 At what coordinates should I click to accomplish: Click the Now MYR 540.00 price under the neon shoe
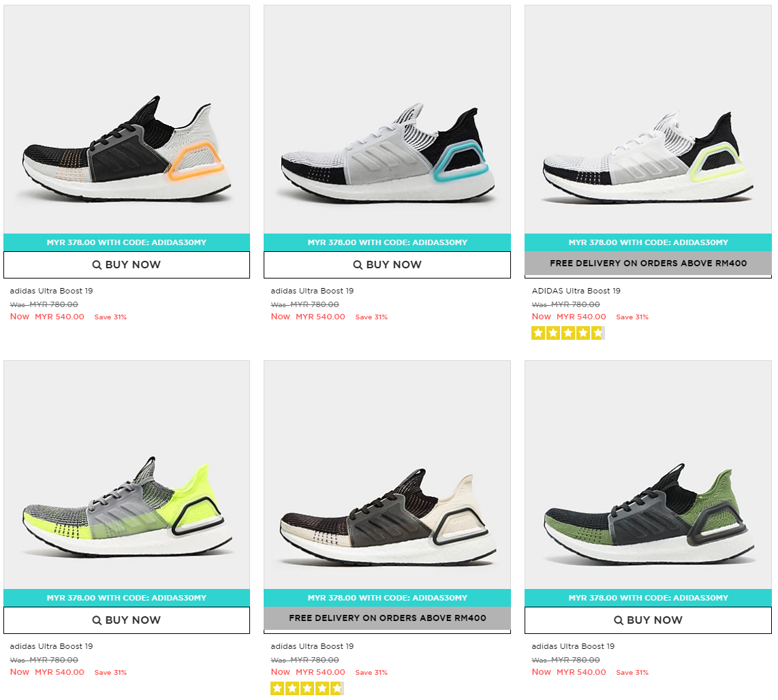(x=47, y=671)
